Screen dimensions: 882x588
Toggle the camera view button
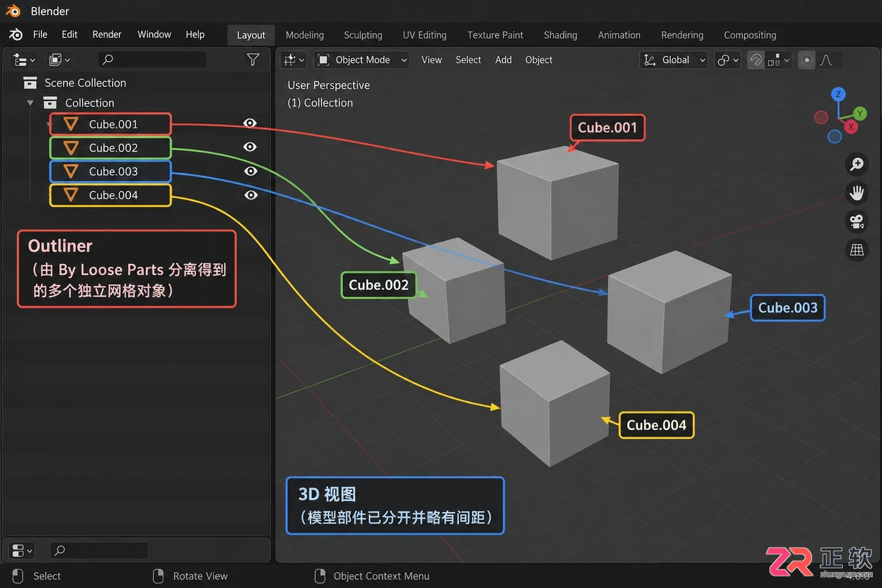857,221
